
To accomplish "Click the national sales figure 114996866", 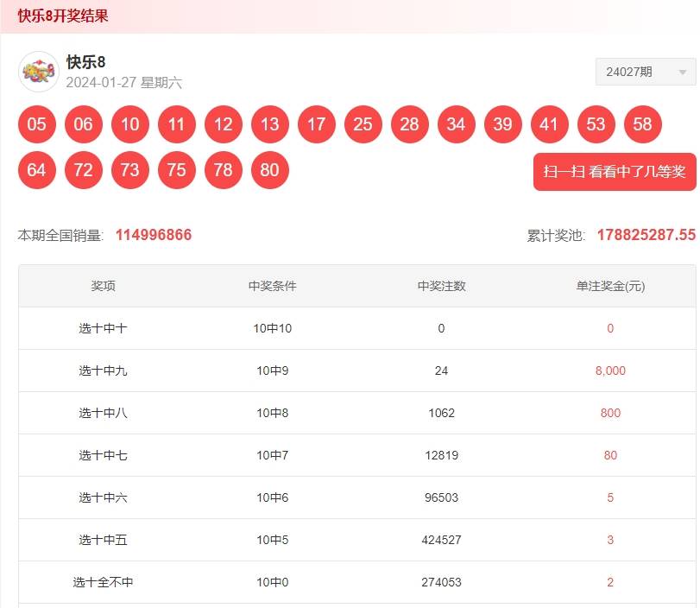I will (x=154, y=235).
